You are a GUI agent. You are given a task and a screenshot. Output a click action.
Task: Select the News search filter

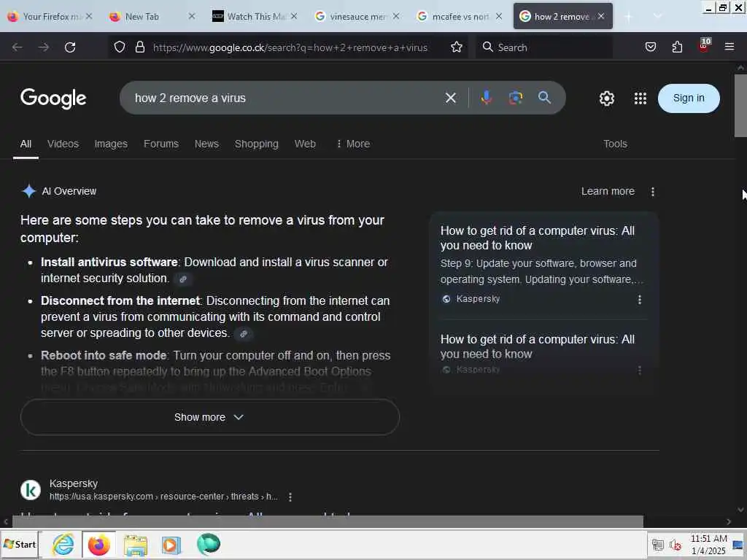(206, 144)
